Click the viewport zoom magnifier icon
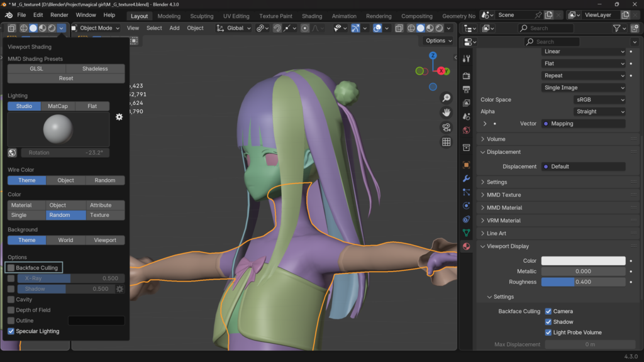The width and height of the screenshot is (644, 362). [446, 98]
